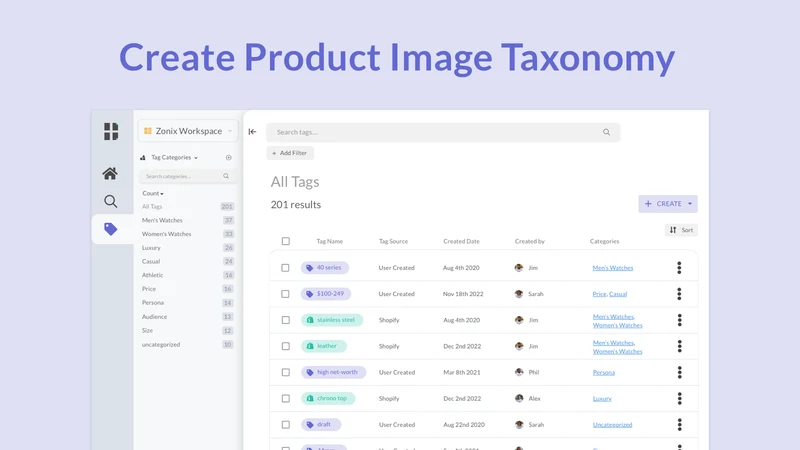
Task: Open the Luxury link in chrono top row
Action: click(602, 398)
